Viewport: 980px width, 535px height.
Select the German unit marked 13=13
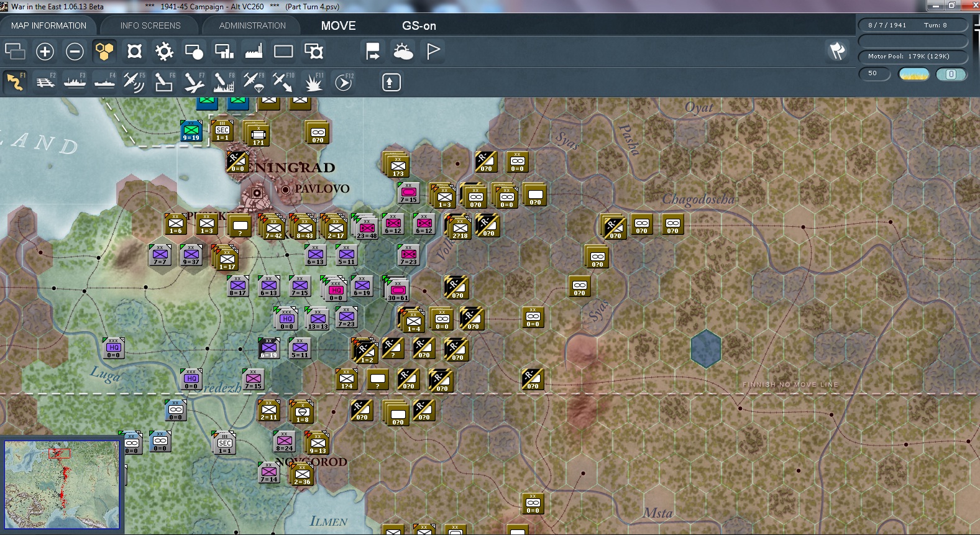[x=318, y=319]
